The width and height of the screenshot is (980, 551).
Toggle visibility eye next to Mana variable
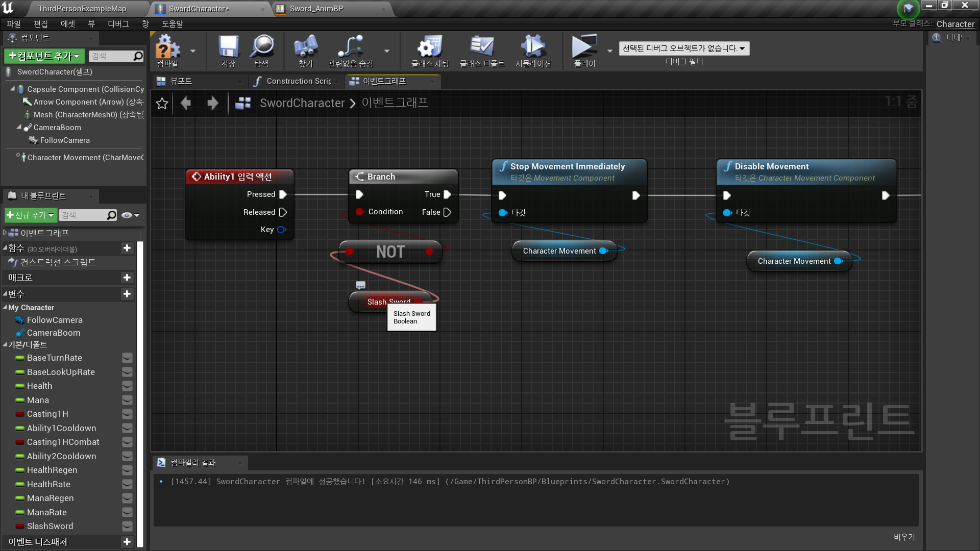[x=127, y=400]
